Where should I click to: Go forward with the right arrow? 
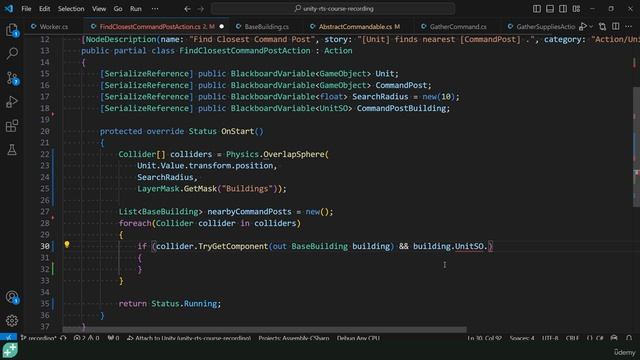[200, 9]
